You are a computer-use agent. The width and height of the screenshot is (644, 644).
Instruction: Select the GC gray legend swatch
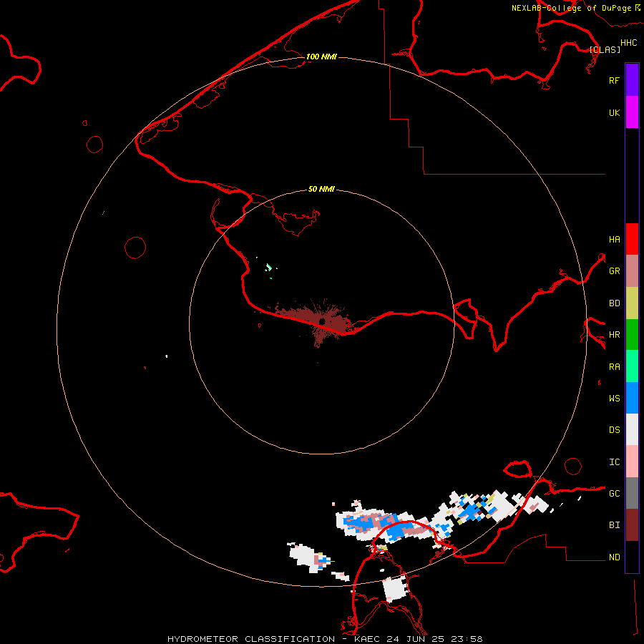point(632,493)
